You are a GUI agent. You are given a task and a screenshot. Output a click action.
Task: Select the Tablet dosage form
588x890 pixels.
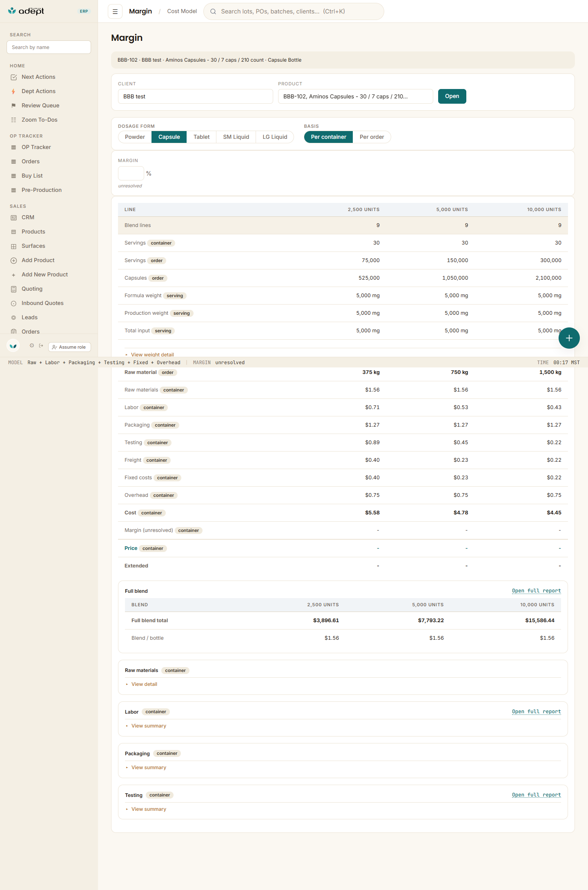(x=201, y=137)
